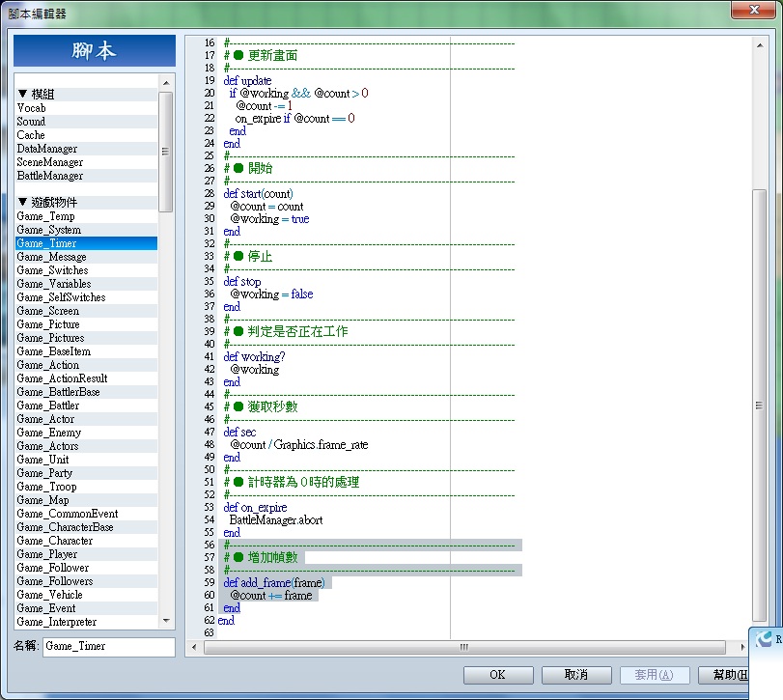Select the Game_BattlerBase script
Screen dimensions: 783x700
click(x=86, y=392)
